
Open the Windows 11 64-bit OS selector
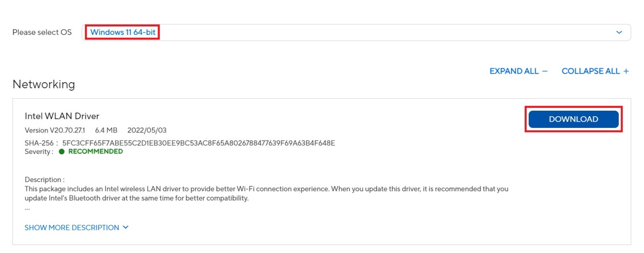(122, 32)
